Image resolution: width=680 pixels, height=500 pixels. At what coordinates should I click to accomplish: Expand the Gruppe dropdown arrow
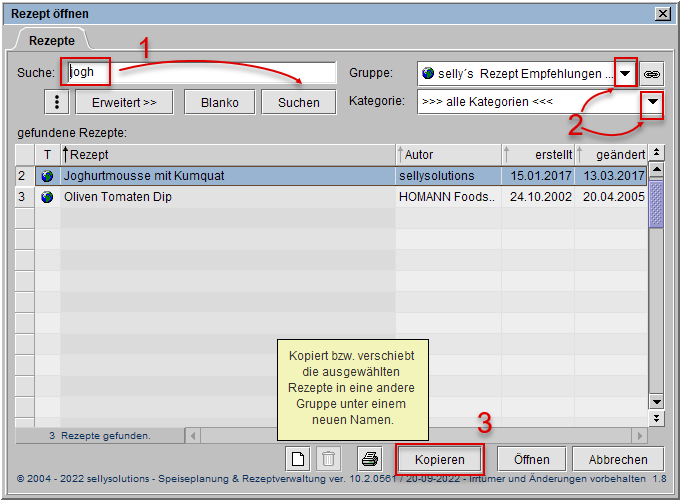(x=625, y=74)
